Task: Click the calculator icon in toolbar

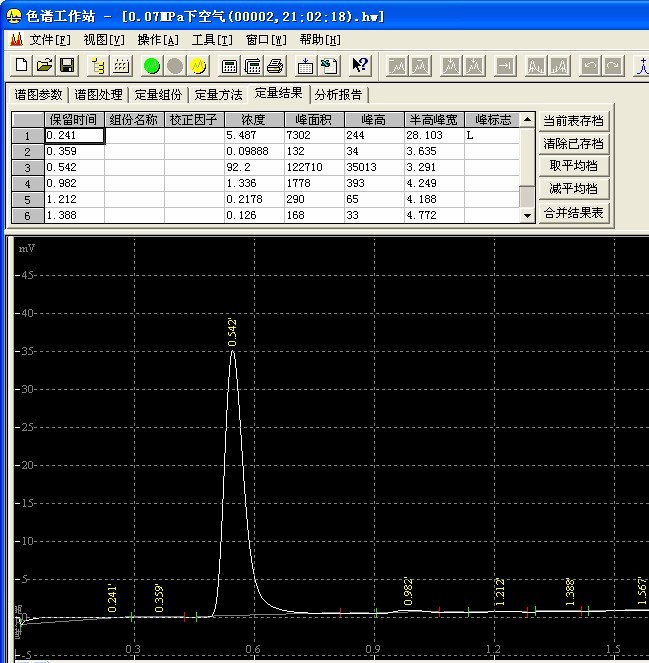Action: tap(230, 66)
